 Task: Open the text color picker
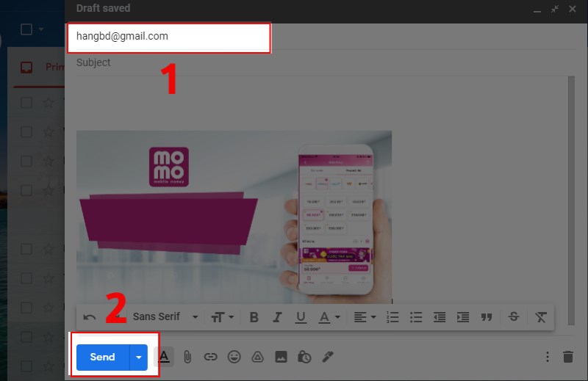[329, 317]
